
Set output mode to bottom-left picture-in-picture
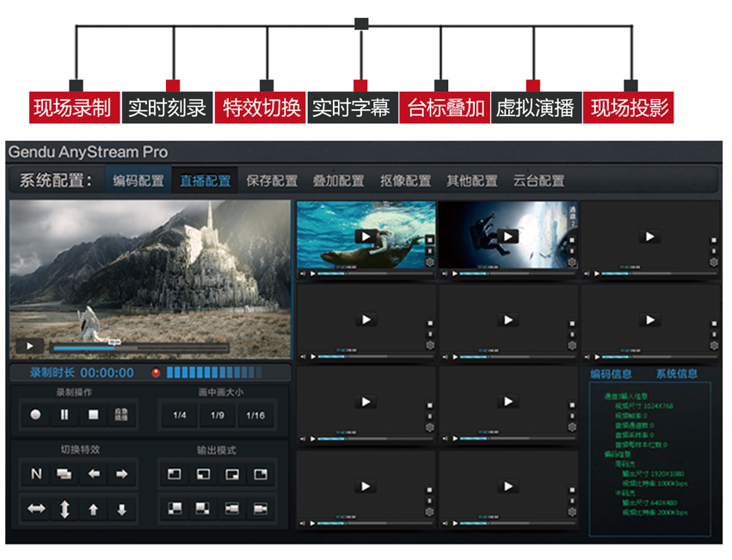[x=203, y=474]
